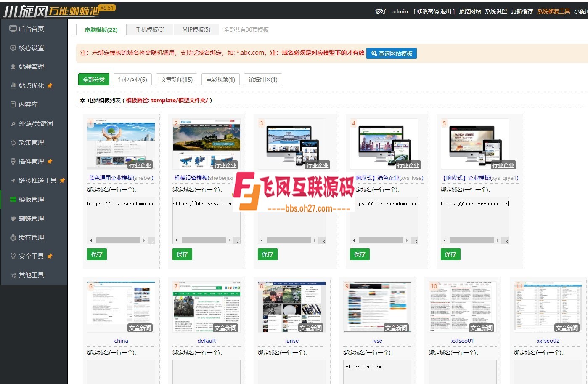Click horizontal scrollbar in 蓝色通用企业模板 textarea

118,240
